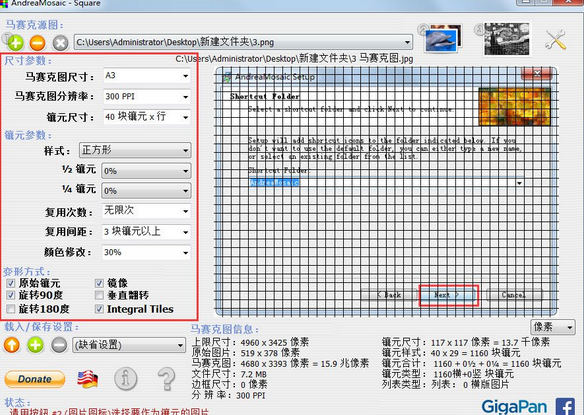Save settings with green plus icon
Screen dimensions: 584x415
(35, 345)
